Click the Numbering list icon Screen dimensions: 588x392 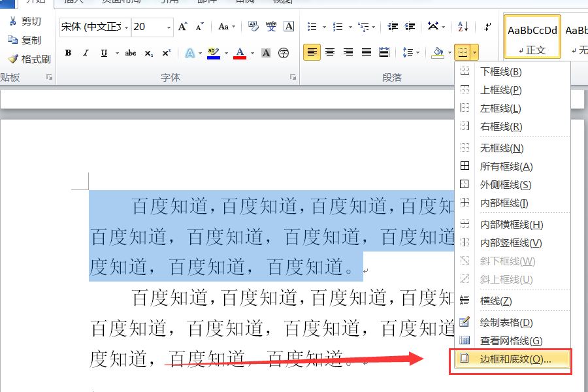click(338, 27)
